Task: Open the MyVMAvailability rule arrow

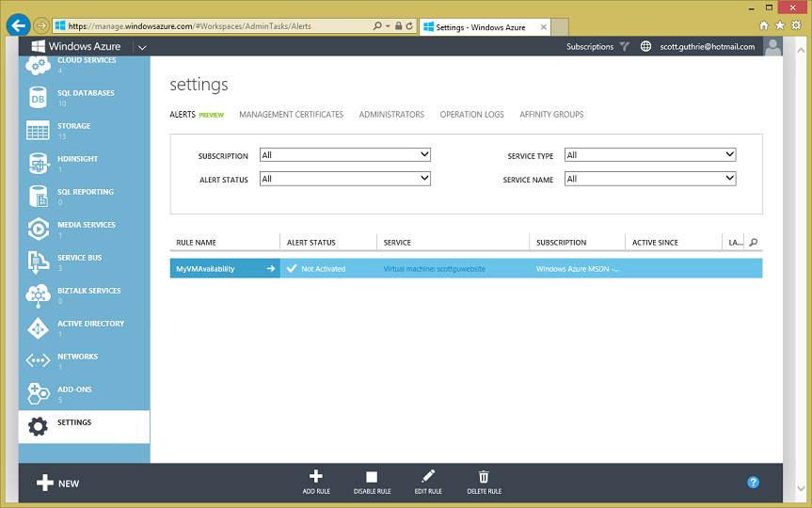Action: (x=271, y=268)
